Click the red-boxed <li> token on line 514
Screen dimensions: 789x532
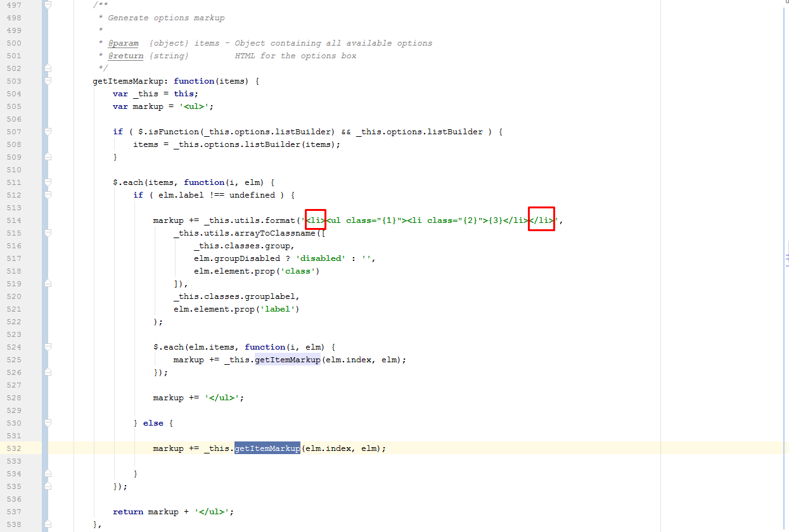316,219
